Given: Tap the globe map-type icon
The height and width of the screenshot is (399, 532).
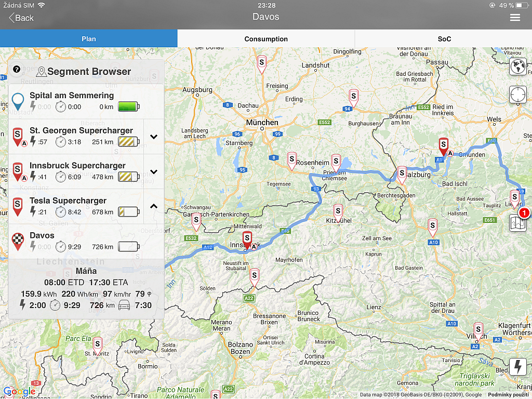Looking at the screenshot, I should pos(518,66).
